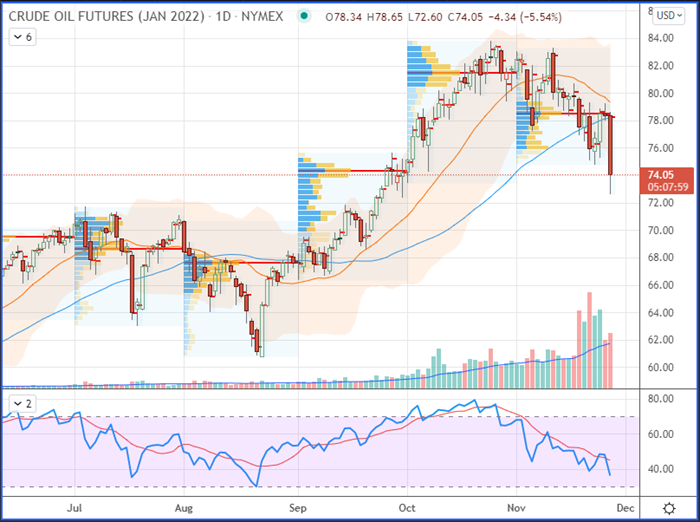Select the current price label 74.05

661,175
